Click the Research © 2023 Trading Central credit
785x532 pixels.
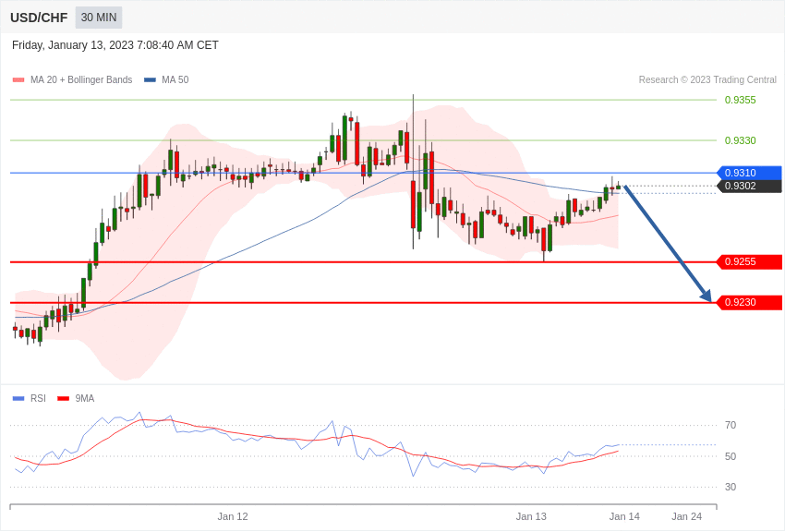[707, 79]
